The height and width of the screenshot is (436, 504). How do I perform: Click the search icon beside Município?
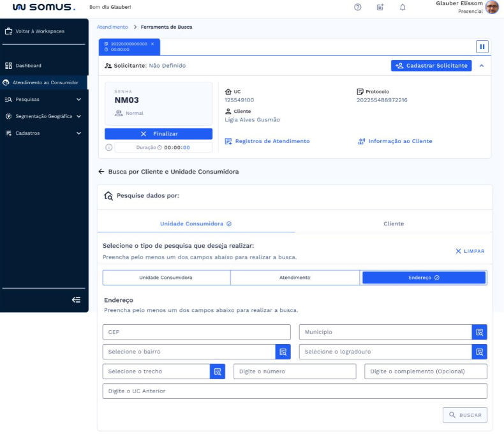tap(479, 332)
